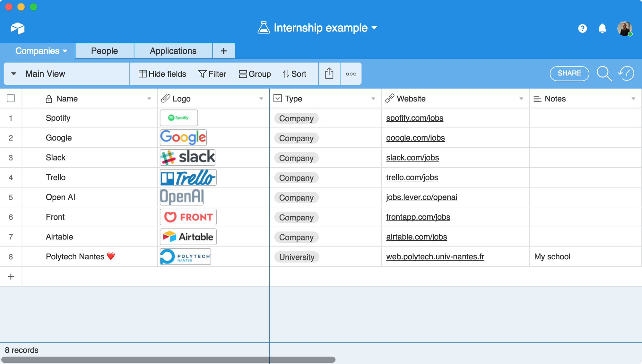Click the SHARE button
This screenshot has height=364, width=642.
569,74
